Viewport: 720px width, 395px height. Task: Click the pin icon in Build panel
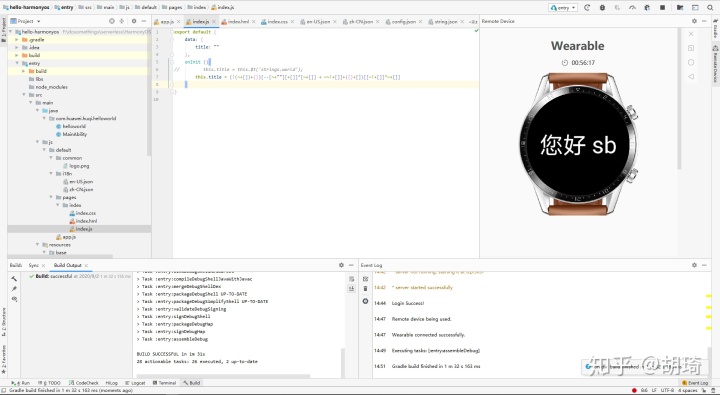pyautogui.click(x=14, y=289)
